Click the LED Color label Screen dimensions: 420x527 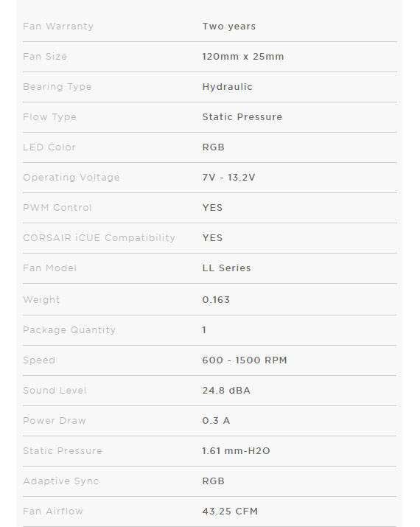click(49, 147)
